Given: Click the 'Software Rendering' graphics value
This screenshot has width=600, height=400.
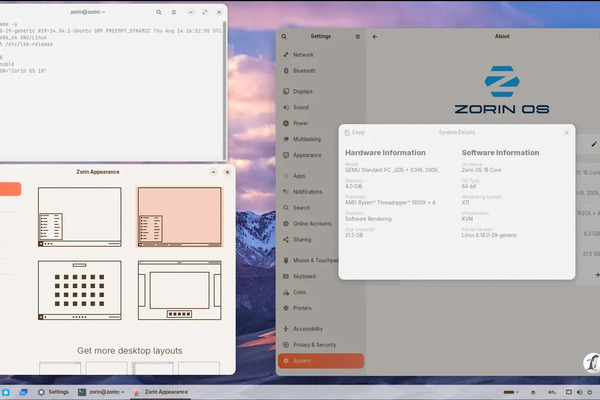Looking at the screenshot, I should (368, 219).
